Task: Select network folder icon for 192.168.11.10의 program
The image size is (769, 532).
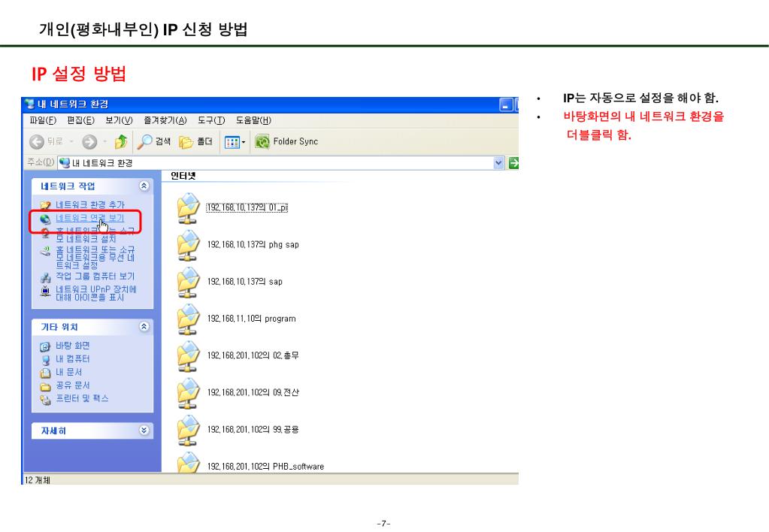Action: [x=188, y=319]
